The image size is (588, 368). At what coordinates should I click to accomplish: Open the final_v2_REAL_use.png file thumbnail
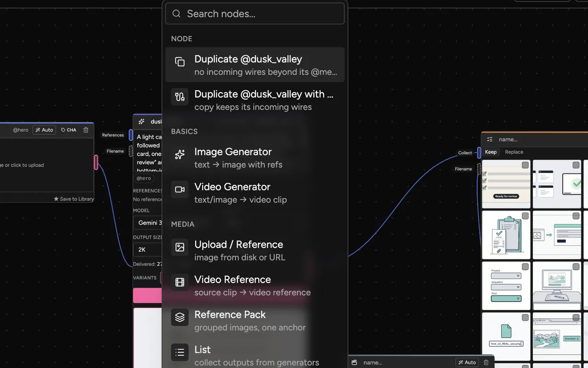click(x=506, y=337)
